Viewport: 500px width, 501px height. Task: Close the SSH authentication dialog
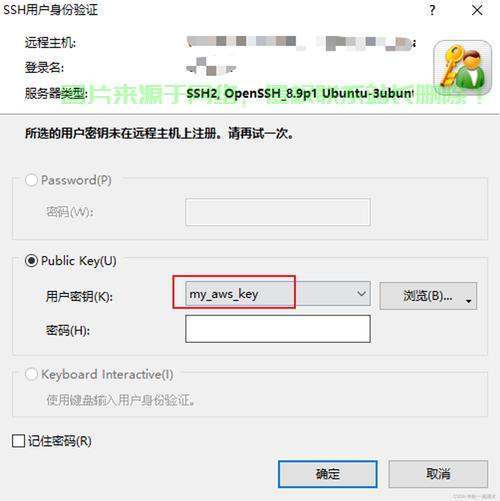tap(477, 10)
